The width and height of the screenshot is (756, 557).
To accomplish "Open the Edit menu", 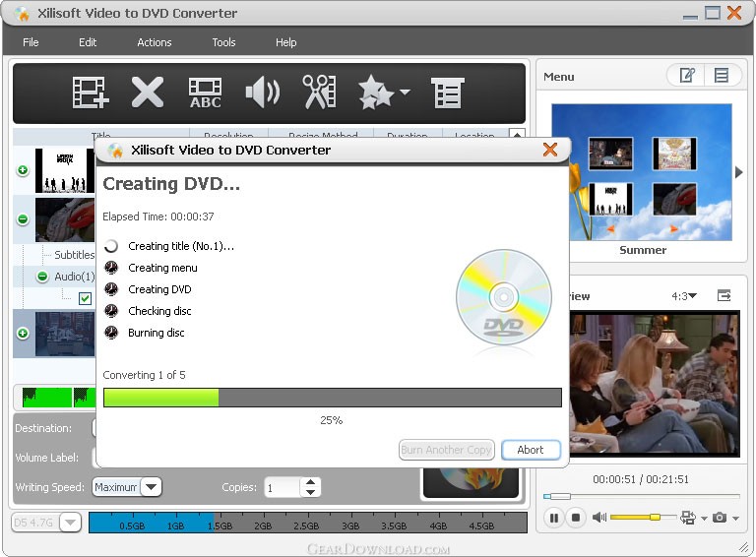I will coord(88,42).
